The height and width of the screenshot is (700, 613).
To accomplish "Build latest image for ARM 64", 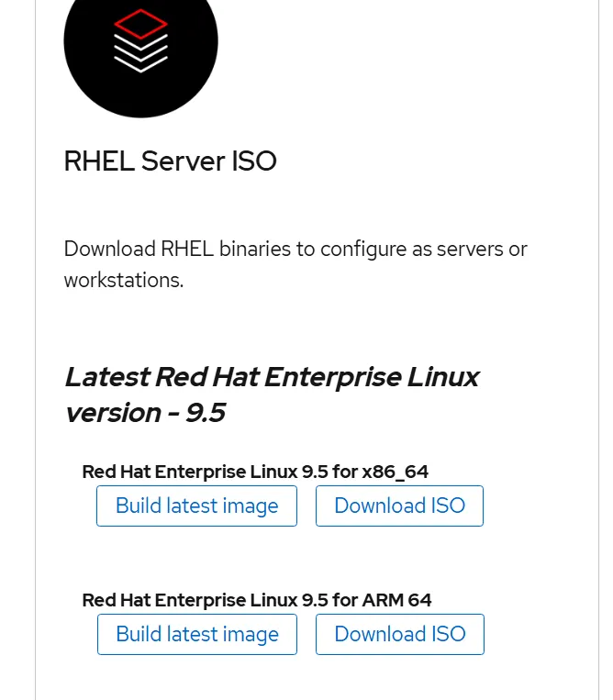I will (197, 634).
